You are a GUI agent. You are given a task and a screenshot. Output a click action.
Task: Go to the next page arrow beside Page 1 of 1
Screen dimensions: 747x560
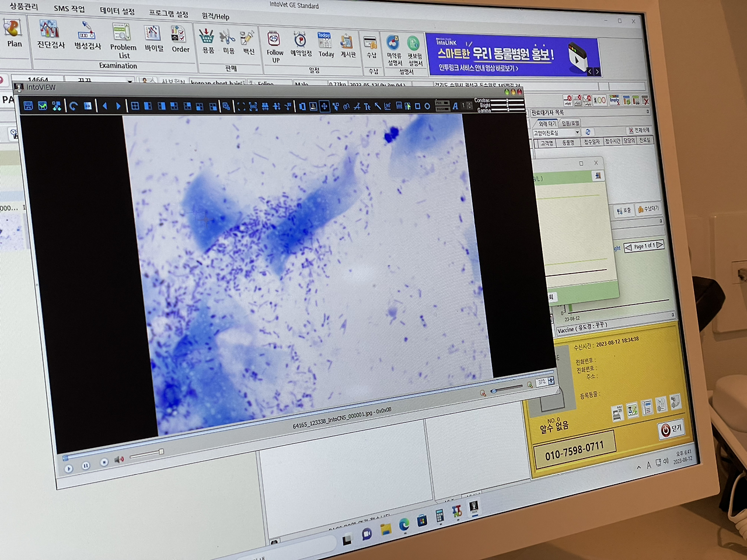659,245
